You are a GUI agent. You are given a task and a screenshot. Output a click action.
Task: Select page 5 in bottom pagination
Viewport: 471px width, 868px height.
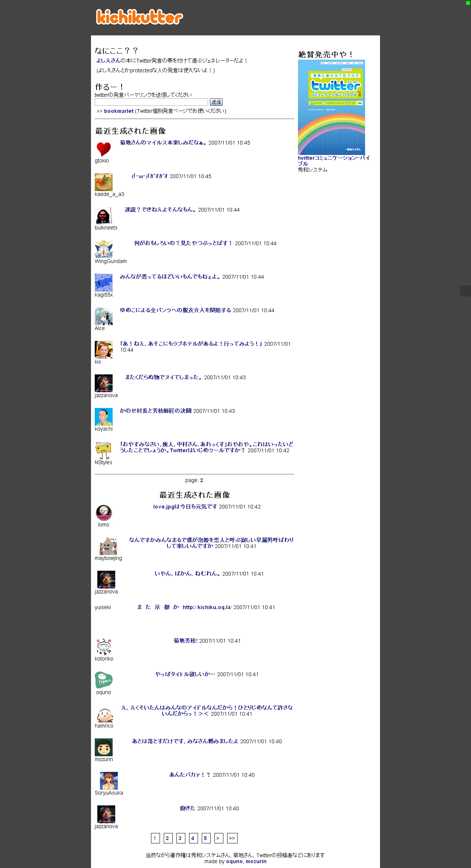(206, 838)
